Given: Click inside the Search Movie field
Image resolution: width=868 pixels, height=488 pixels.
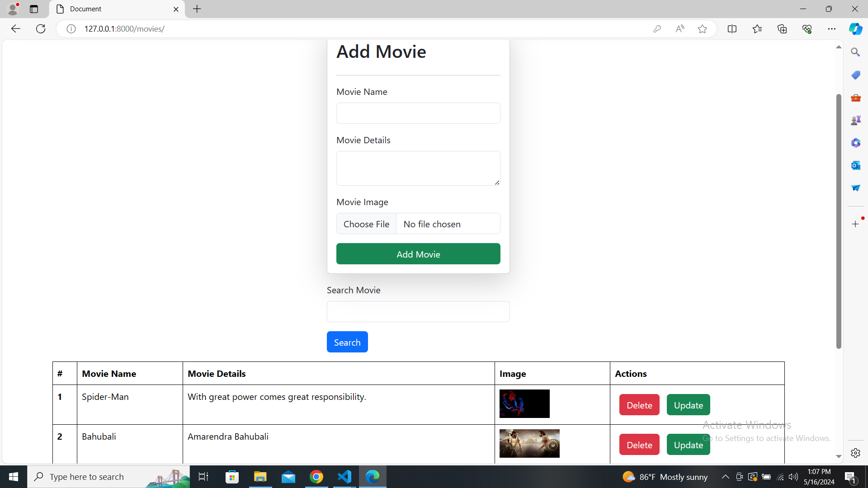Looking at the screenshot, I should [418, 311].
